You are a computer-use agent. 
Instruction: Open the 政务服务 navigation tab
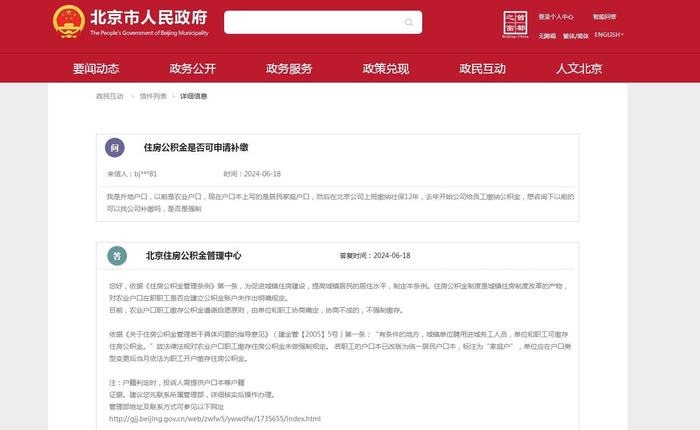289,68
